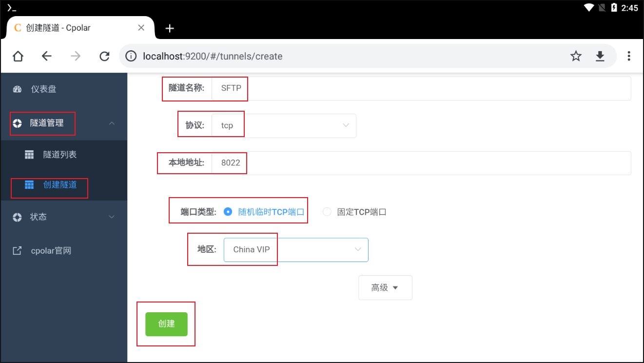
Task: Select 创建隧道 in the sidebar
Action: point(64,184)
